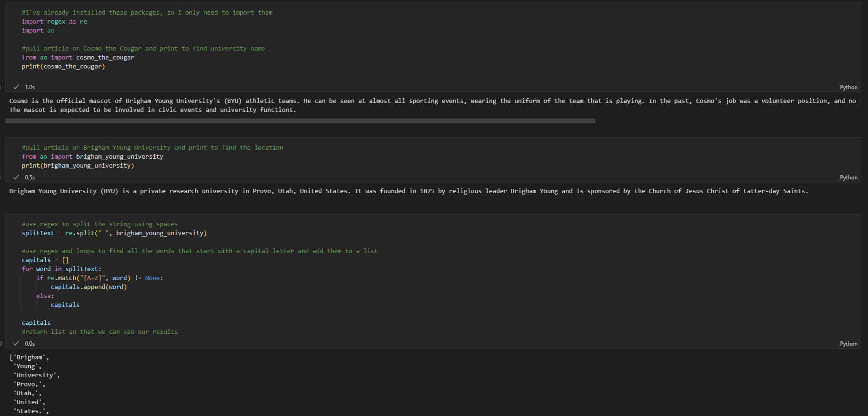
Task: Click the '#return list' comment line
Action: (100, 332)
